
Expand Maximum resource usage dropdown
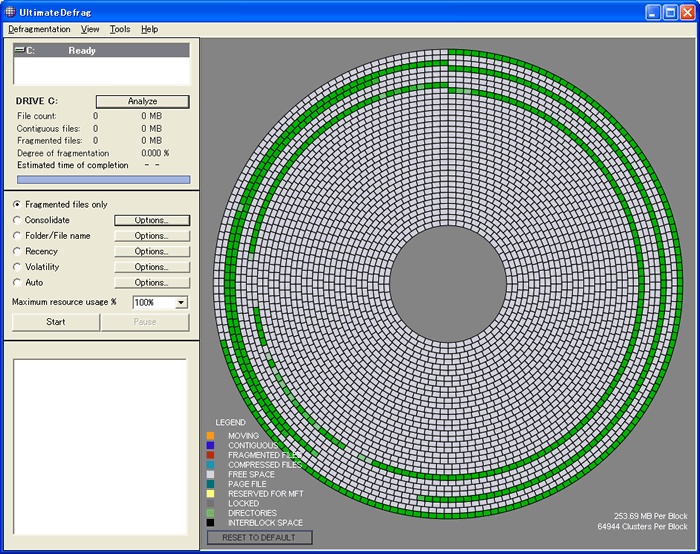180,303
